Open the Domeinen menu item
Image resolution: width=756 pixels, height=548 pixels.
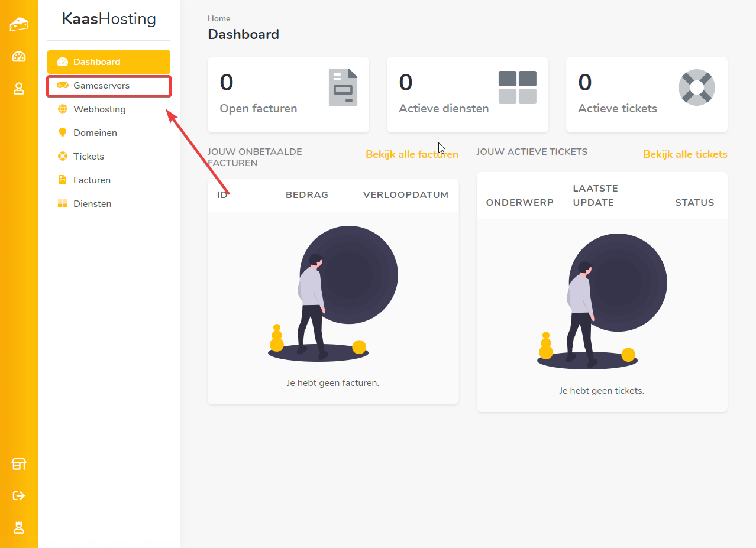95,133
